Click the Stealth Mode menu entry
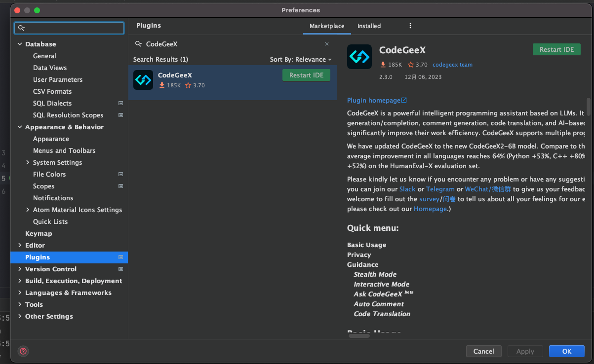Image resolution: width=594 pixels, height=364 pixels. pos(375,274)
